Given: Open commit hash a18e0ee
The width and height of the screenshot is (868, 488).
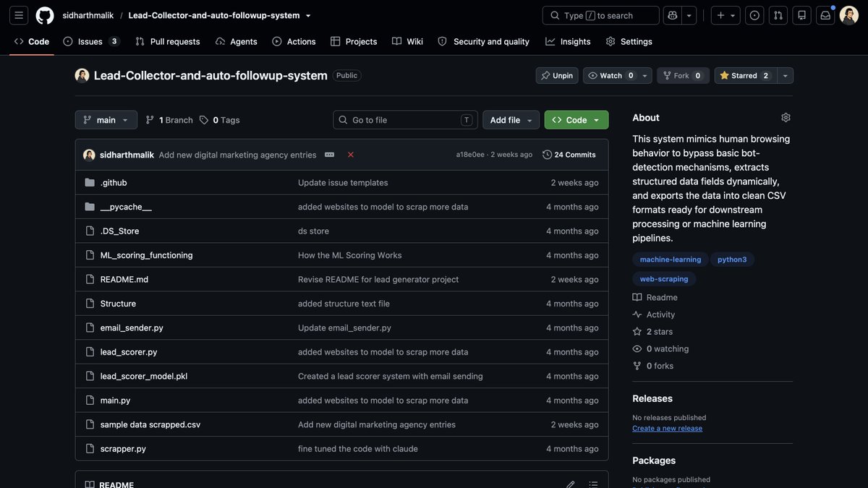Looking at the screenshot, I should (470, 155).
